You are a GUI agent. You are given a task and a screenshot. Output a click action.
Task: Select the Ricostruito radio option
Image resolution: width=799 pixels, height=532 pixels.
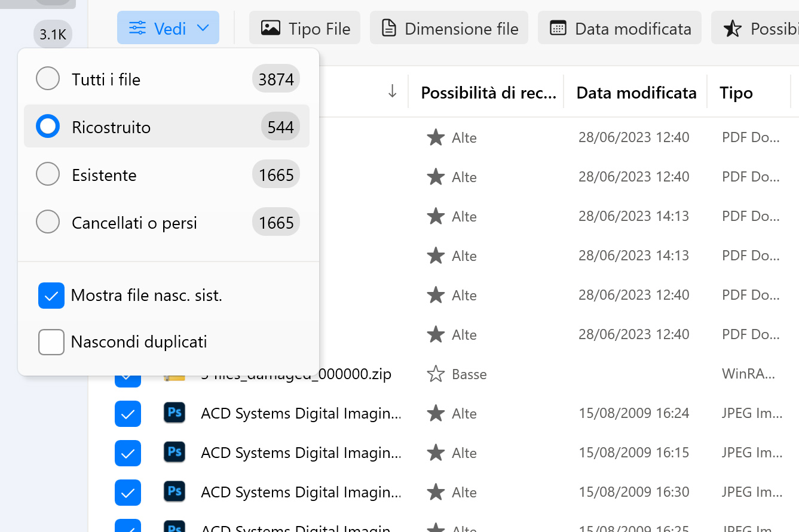tap(48, 127)
